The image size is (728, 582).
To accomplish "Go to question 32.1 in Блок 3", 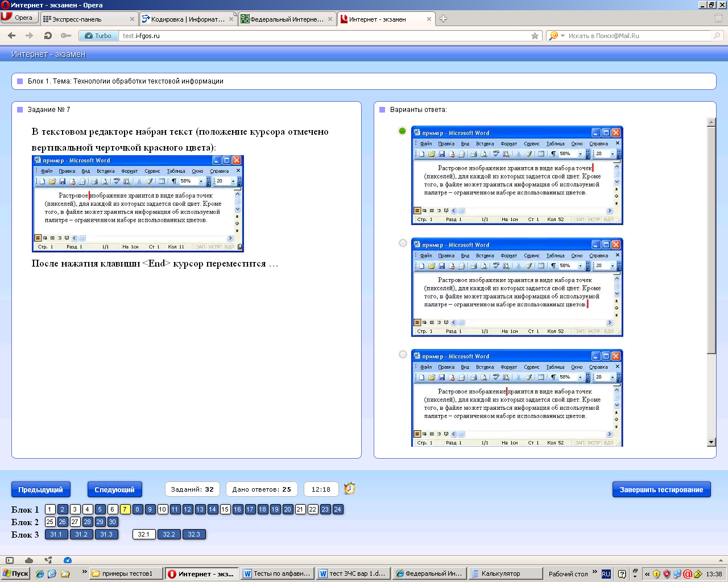I will tap(144, 534).
